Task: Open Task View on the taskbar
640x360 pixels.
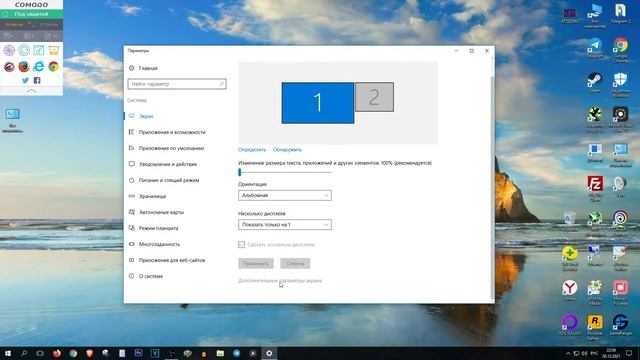Action: (40, 353)
